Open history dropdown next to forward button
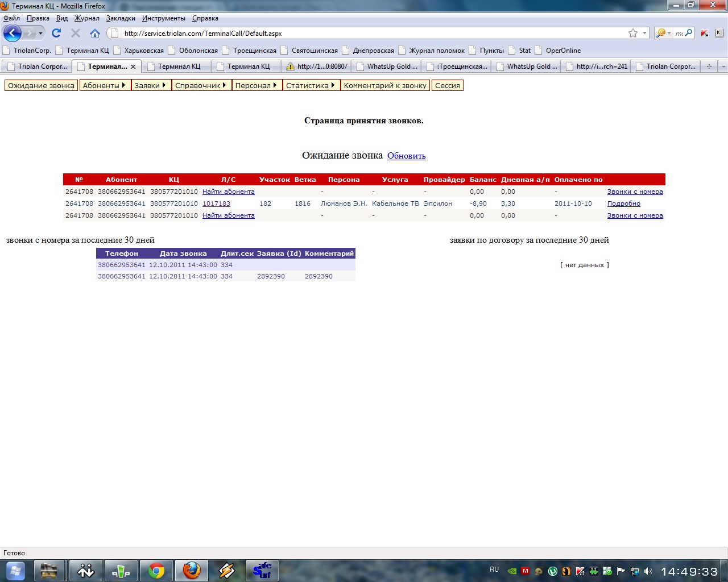The image size is (728, 582). (40, 33)
